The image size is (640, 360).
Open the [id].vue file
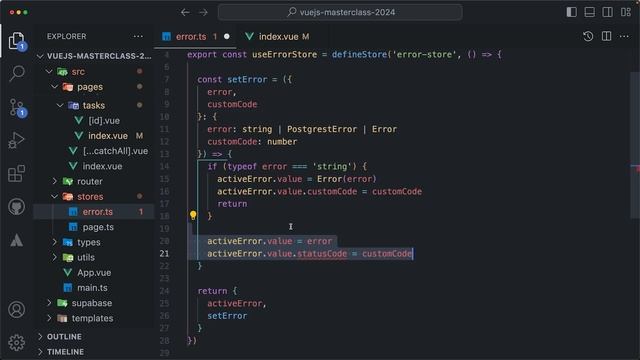[x=93, y=120]
